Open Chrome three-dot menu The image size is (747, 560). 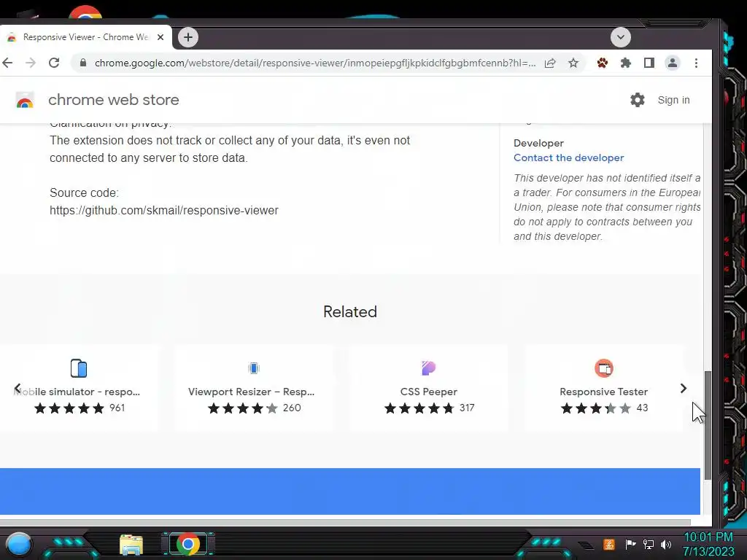[696, 63]
